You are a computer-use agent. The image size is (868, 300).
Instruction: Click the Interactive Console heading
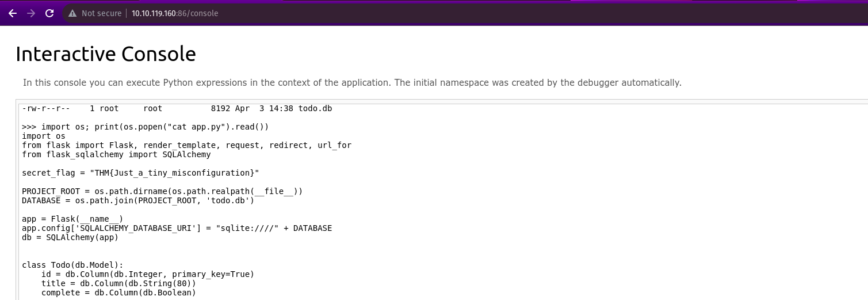coord(106,54)
